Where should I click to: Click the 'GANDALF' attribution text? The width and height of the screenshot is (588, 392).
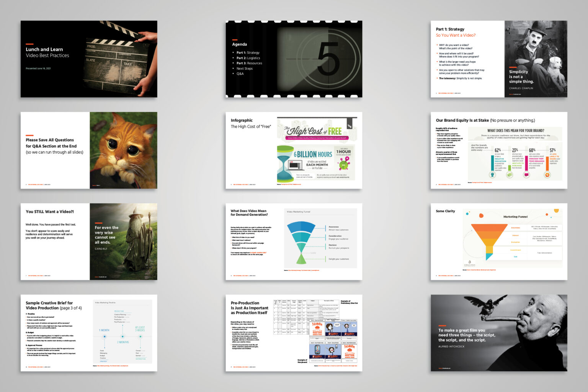click(x=101, y=249)
